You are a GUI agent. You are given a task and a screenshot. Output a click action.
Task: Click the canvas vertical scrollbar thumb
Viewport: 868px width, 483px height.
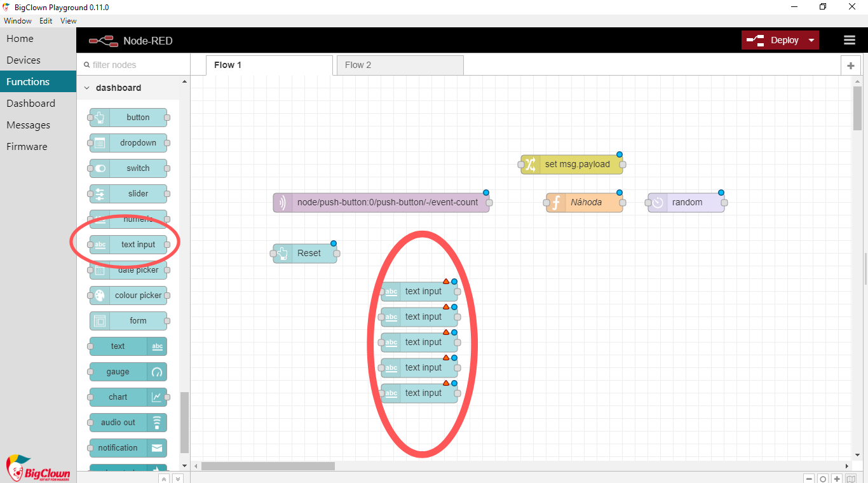858,108
